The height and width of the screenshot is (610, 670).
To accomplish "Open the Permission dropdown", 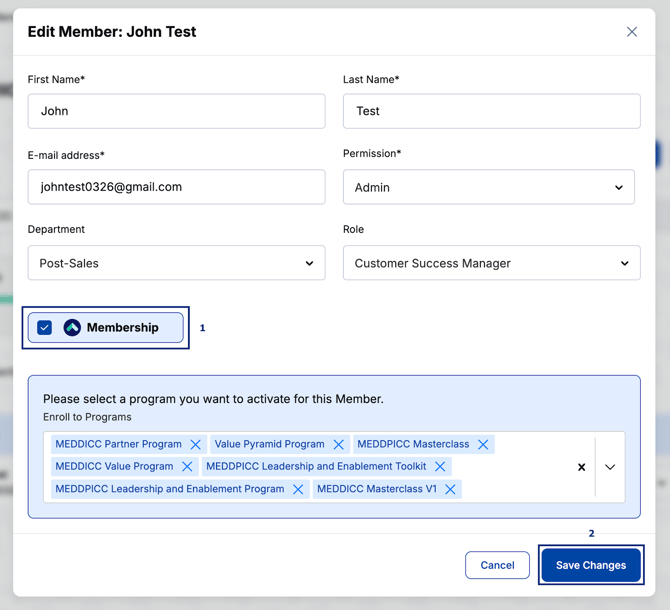I will [x=488, y=187].
